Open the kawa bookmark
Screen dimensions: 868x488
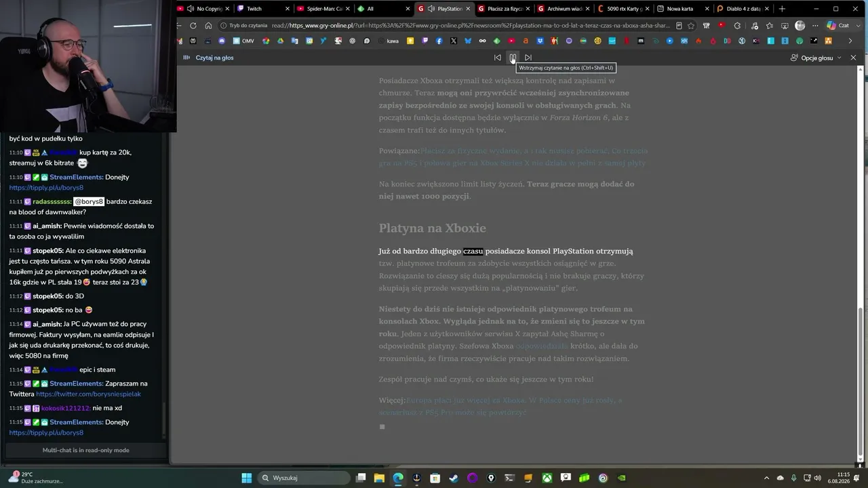[x=388, y=41]
